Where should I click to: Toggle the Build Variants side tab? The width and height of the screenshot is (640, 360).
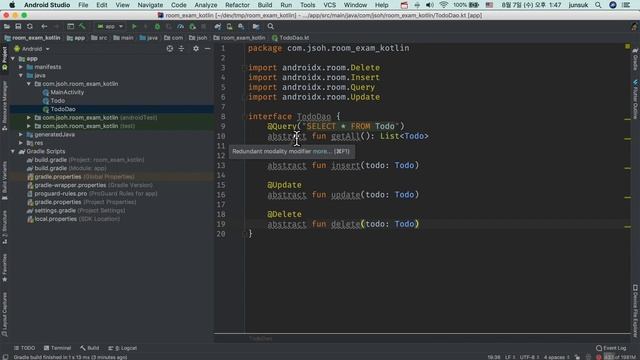(x=4, y=180)
